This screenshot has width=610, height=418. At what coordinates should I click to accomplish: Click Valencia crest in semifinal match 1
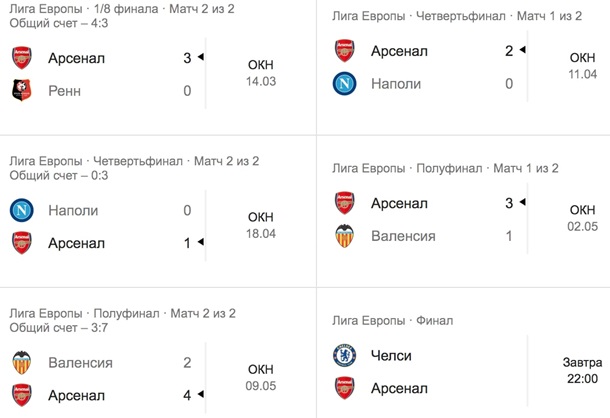345,236
